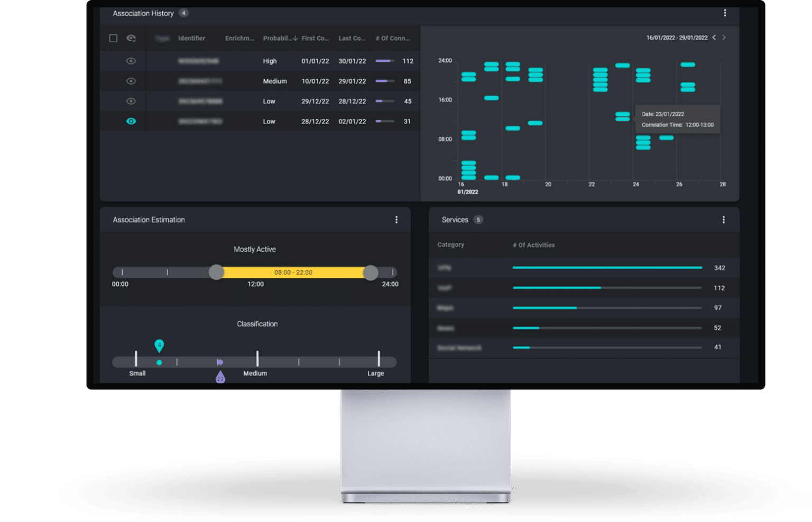Click the tooltip showing Correlation Time 12:00-13:00
The width and height of the screenshot is (812, 522).
677,119
